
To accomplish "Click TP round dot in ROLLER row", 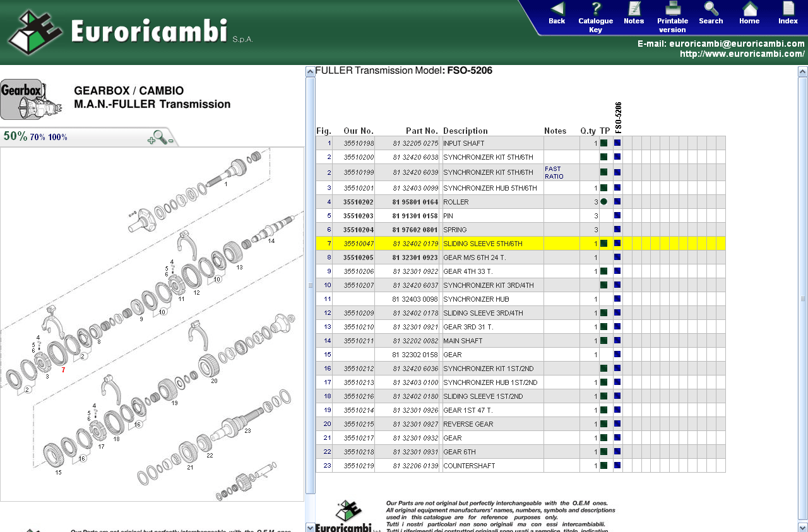I will 603,202.
